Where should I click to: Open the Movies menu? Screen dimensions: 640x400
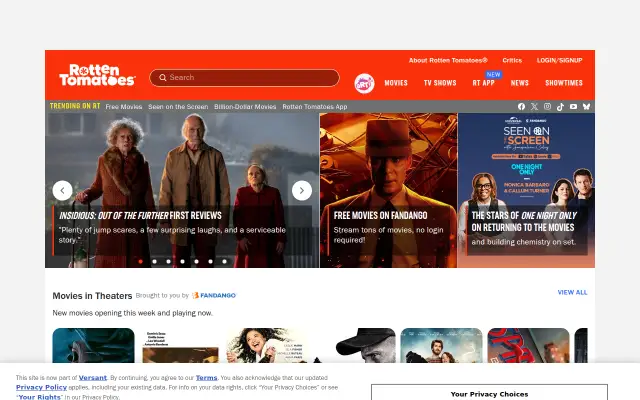click(396, 83)
